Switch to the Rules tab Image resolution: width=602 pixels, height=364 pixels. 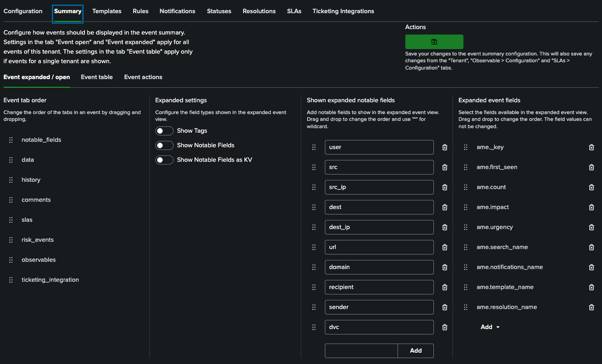point(140,11)
